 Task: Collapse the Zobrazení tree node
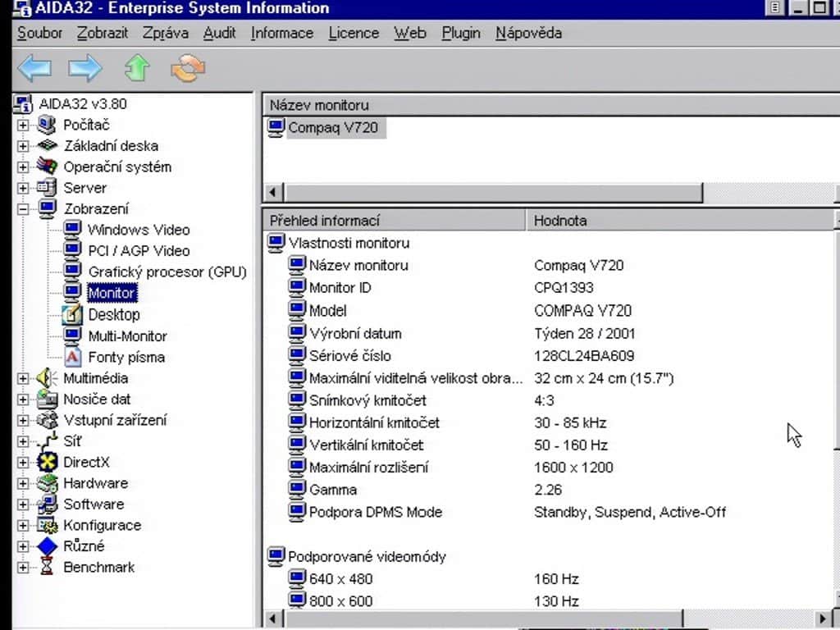22,209
